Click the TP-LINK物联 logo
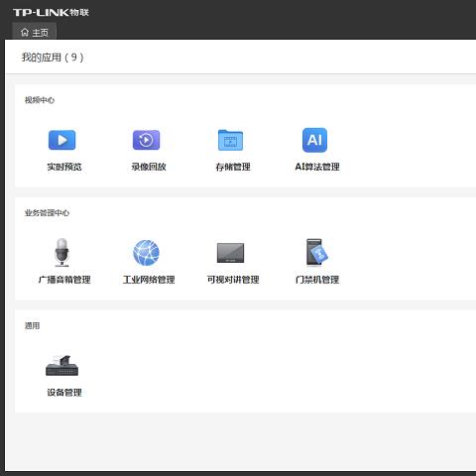The width and height of the screenshot is (476, 476). pos(51,13)
